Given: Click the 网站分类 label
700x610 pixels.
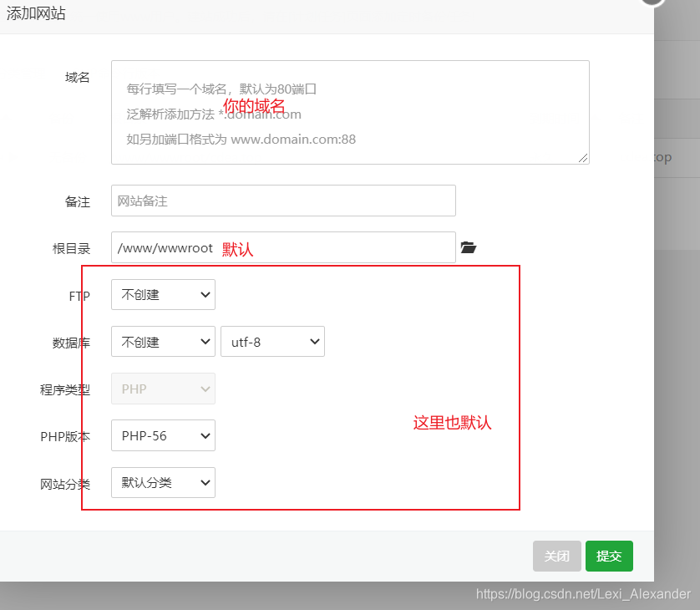Looking at the screenshot, I should [65, 484].
